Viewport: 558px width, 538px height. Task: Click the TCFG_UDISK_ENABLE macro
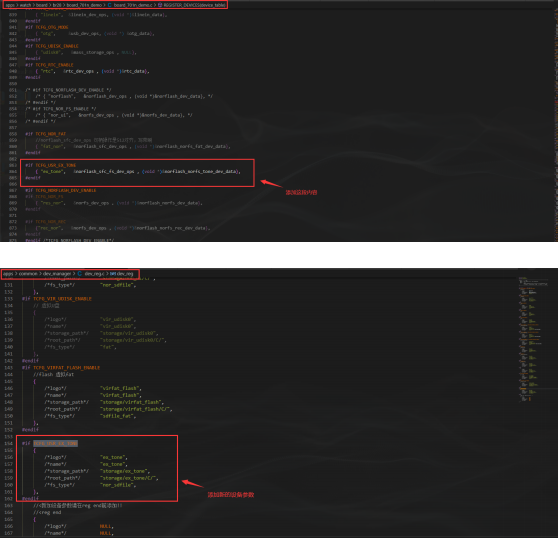[57, 46]
